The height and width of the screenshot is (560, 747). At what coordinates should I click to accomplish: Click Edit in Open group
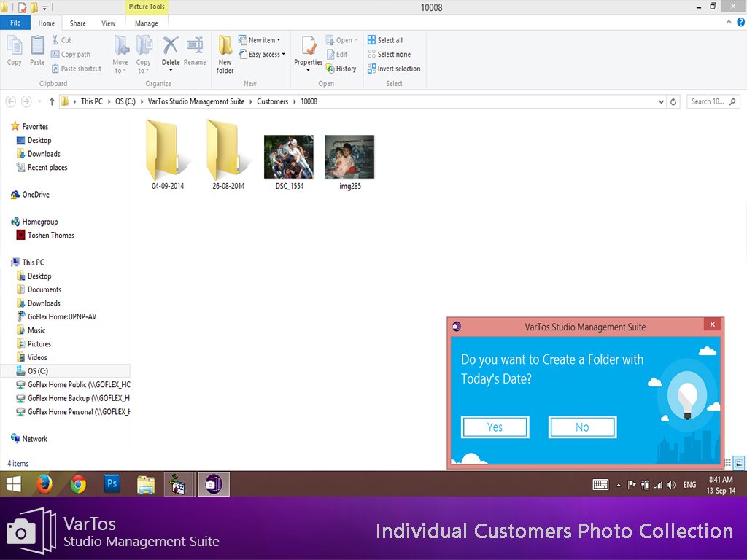pyautogui.click(x=337, y=54)
